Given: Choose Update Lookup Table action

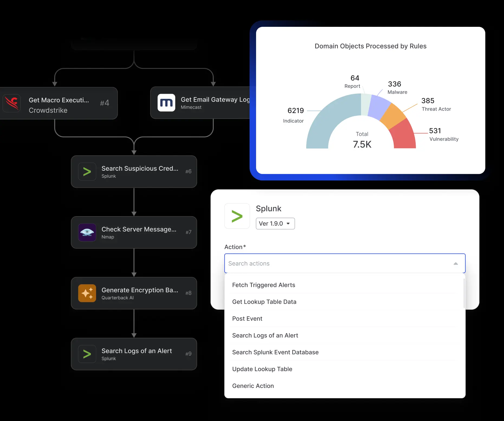Looking at the screenshot, I should coord(262,369).
